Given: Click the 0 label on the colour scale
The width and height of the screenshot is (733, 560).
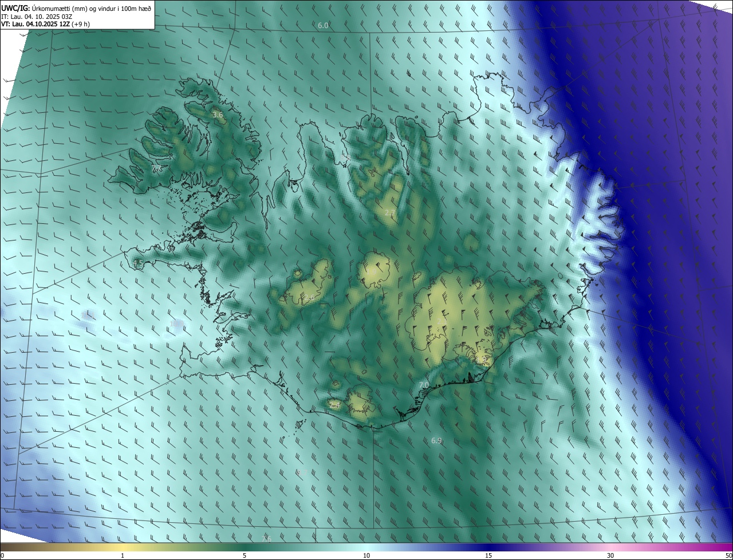Looking at the screenshot, I should (x=2, y=555).
